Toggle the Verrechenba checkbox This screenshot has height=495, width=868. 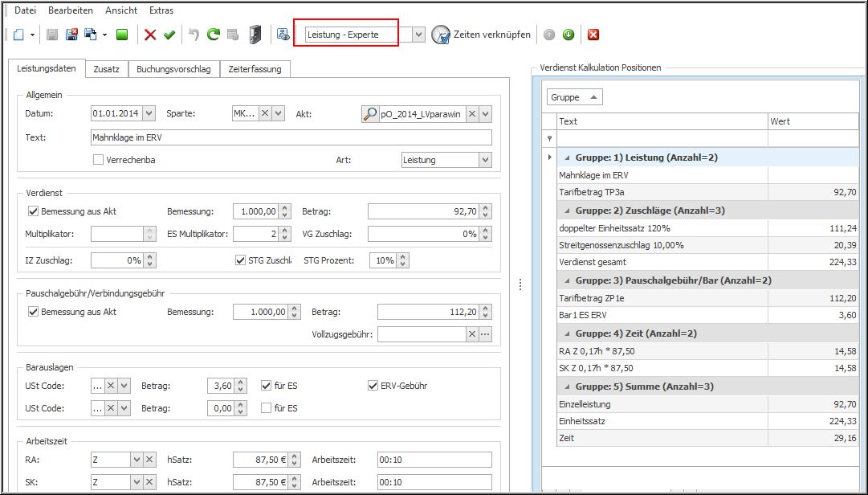(x=99, y=160)
